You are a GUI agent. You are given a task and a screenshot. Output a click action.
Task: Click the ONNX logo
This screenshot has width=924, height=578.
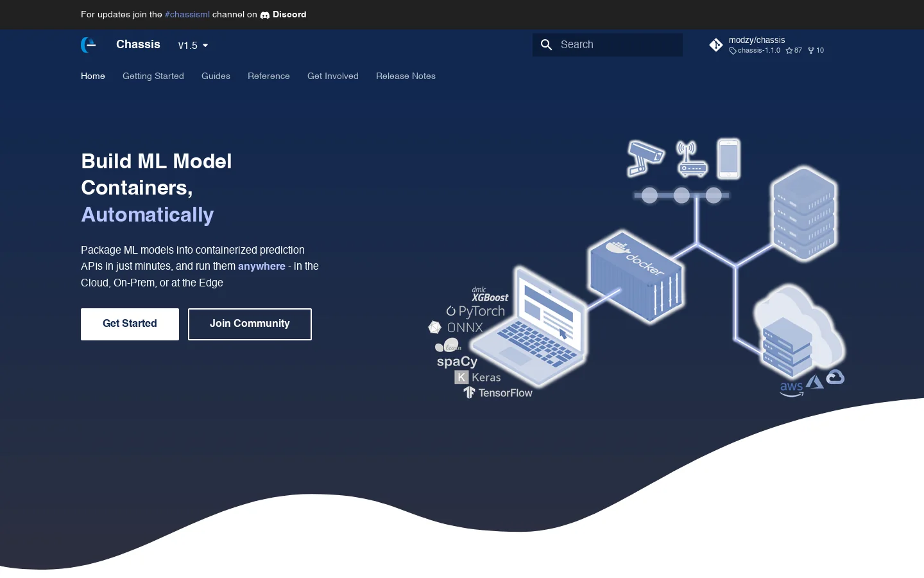click(456, 328)
